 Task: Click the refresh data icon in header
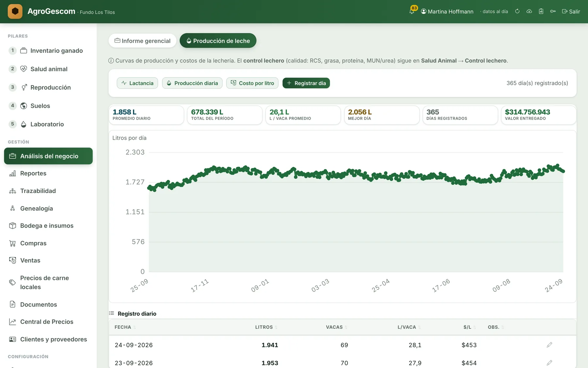pyautogui.click(x=517, y=11)
